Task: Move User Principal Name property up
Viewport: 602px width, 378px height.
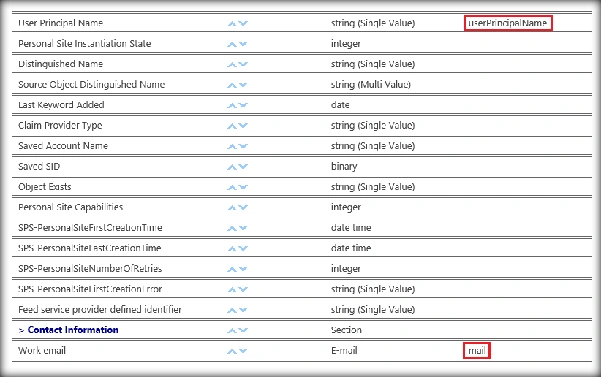Action: tap(232, 23)
